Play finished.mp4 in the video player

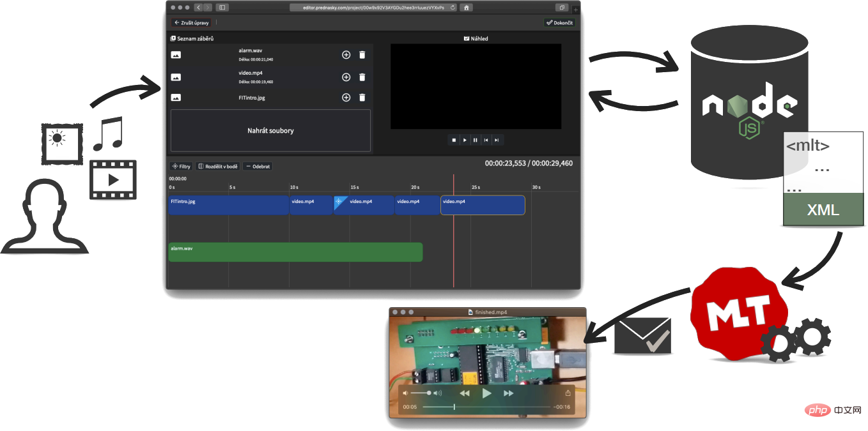click(x=486, y=393)
